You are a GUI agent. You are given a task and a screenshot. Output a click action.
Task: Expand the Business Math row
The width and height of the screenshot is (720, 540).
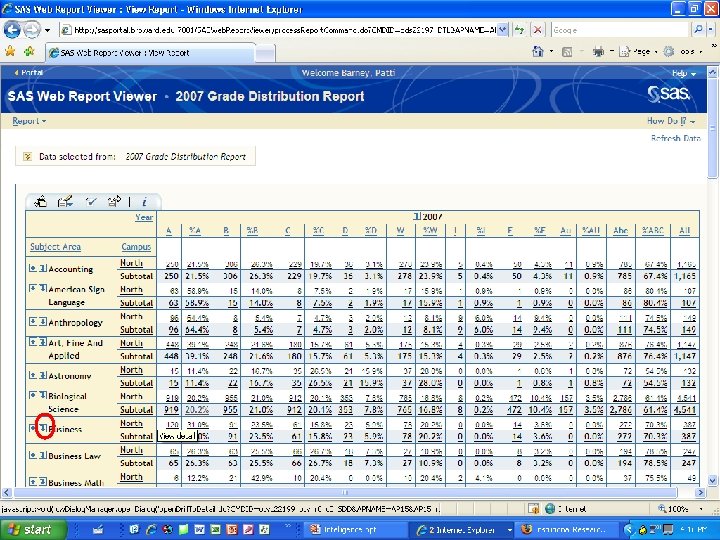tap(33, 482)
